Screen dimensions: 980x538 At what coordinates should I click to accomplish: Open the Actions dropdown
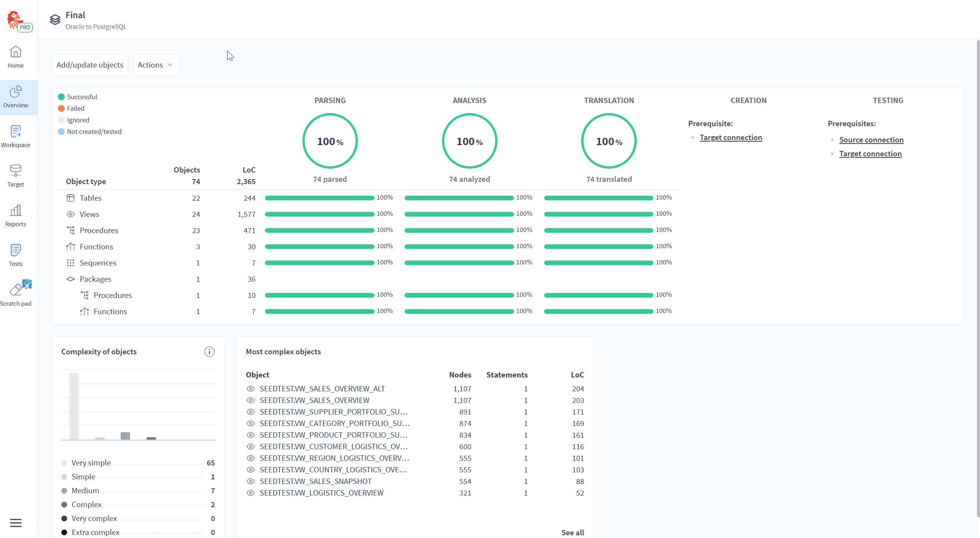coord(156,65)
